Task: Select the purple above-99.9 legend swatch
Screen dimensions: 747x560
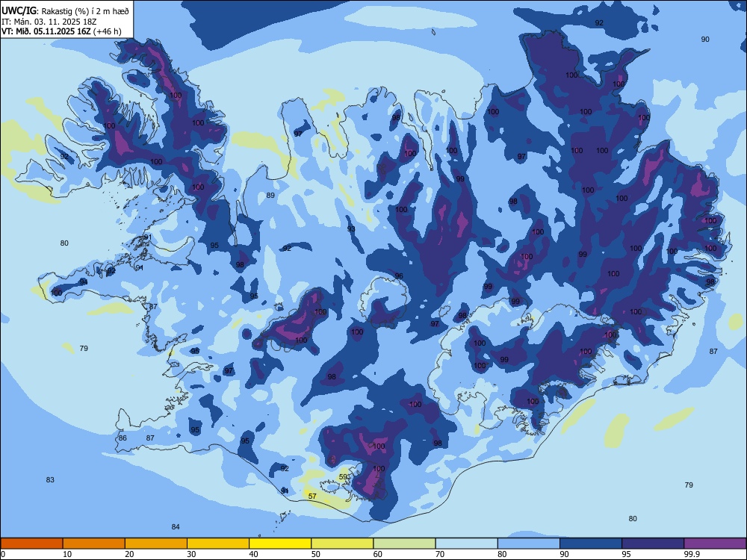Action: [x=715, y=544]
